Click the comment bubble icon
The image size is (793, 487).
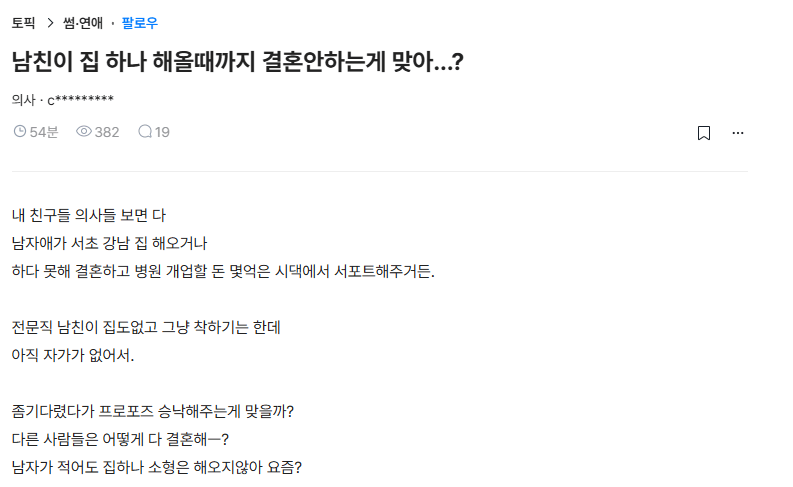[x=145, y=131]
